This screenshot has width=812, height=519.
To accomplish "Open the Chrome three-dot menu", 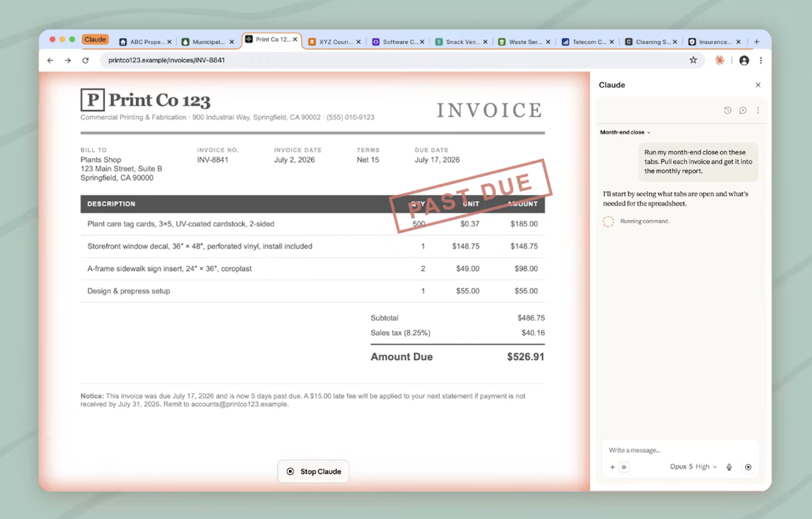I will 761,60.
